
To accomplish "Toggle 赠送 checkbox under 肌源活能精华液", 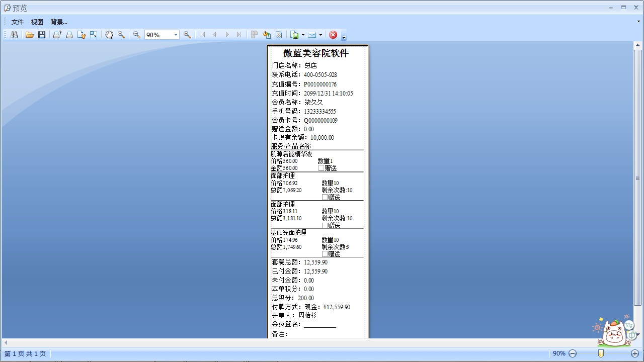I will point(321,168).
